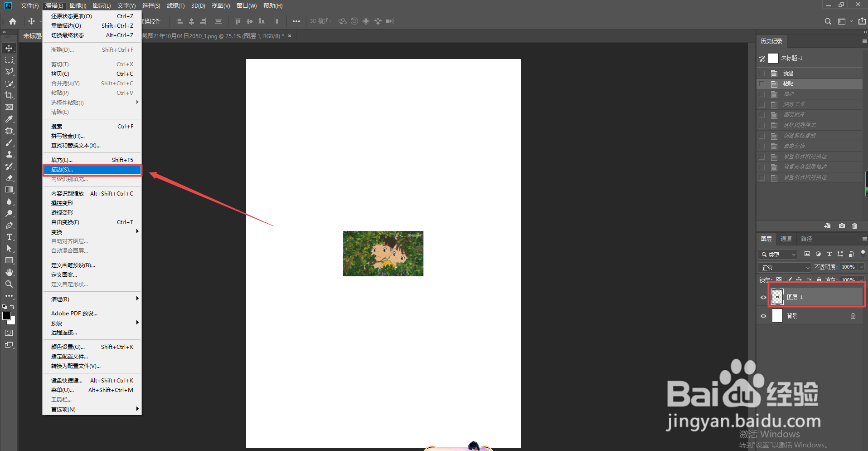Screen dimensions: 868x451
Task: Choose 定义画笔预设(B)... item
Action: coord(92,265)
